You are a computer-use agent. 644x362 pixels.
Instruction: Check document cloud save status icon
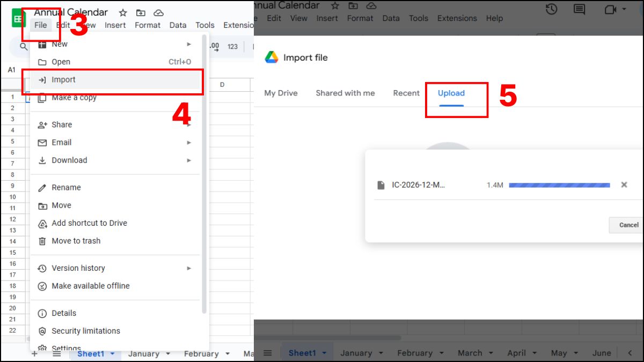(x=158, y=12)
